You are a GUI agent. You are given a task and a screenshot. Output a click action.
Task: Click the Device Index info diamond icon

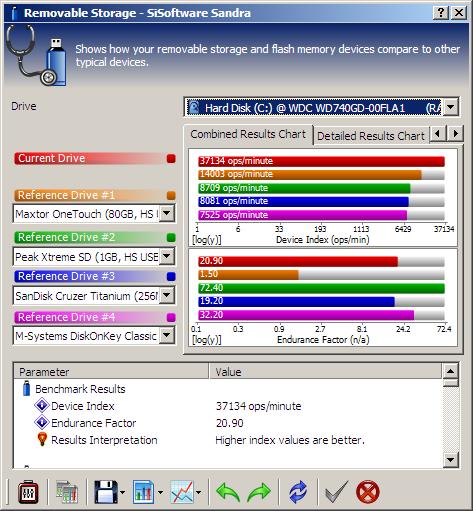coord(42,405)
